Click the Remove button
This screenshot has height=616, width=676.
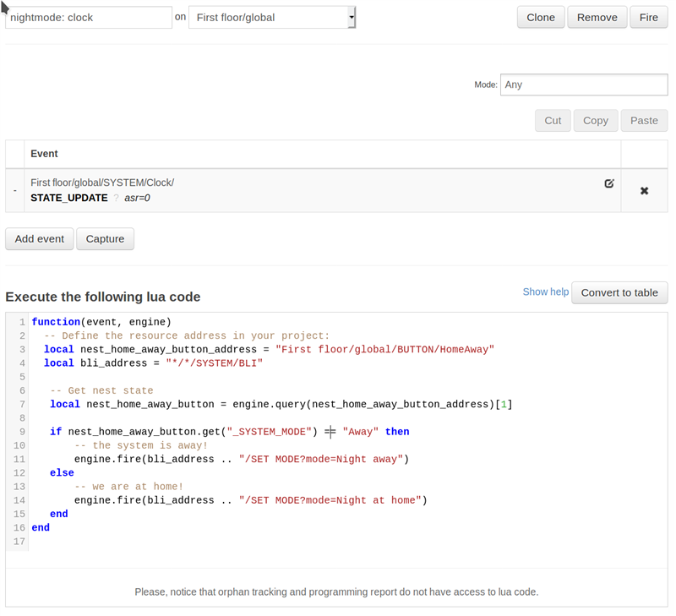click(x=597, y=17)
